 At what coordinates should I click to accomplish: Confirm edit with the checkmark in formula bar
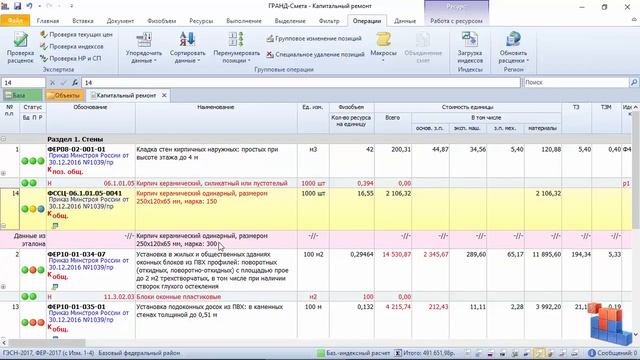pyautogui.click(x=64, y=82)
